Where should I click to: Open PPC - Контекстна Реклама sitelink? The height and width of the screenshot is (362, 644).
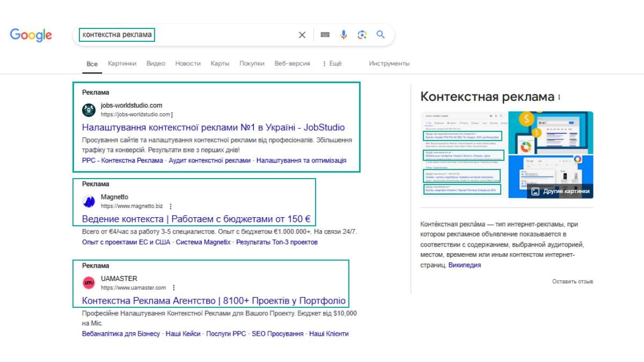pos(122,160)
